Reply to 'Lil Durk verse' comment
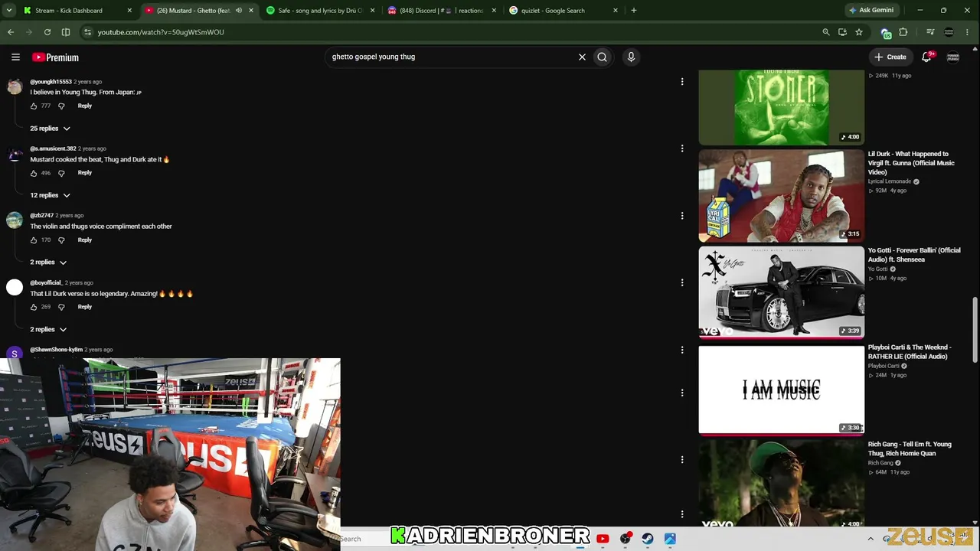The height and width of the screenshot is (551, 980). pyautogui.click(x=84, y=307)
